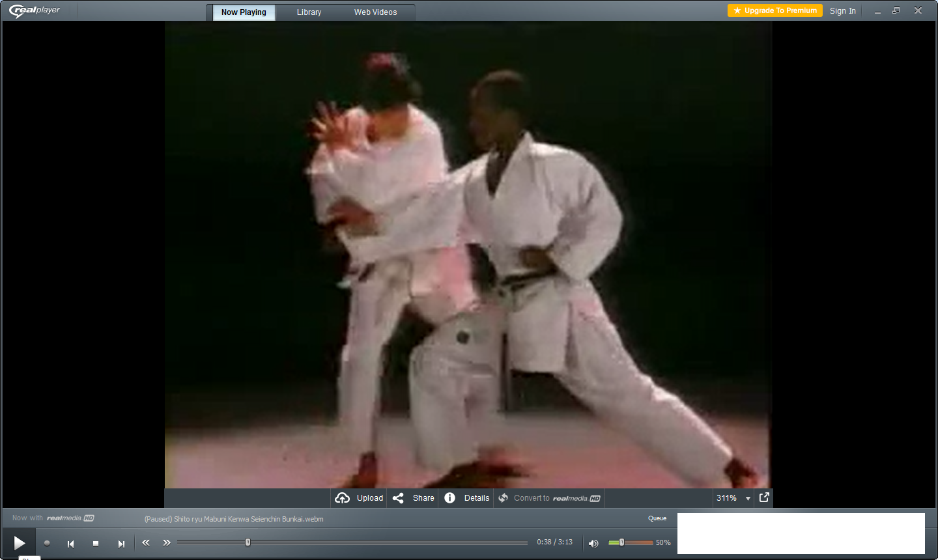This screenshot has width=938, height=560.
Task: Mute audio using the speaker icon
Action: 593,542
